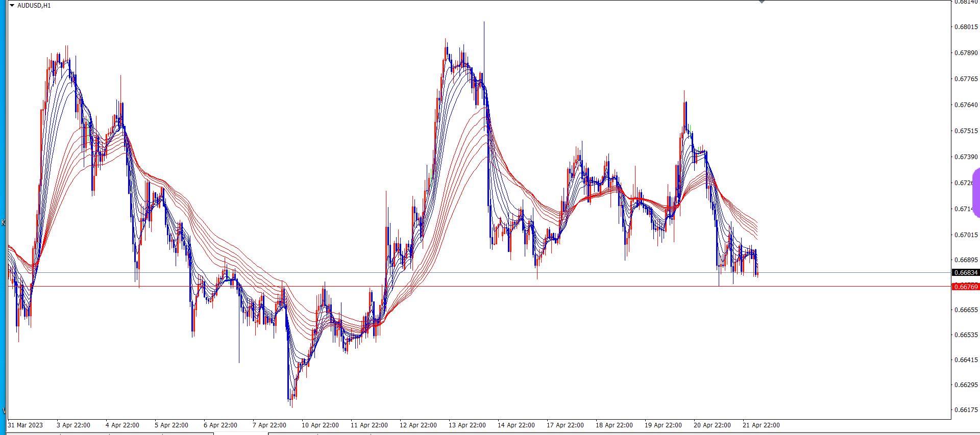Click the black 0.66834 current price tag
980x435 pixels.
coord(966,273)
